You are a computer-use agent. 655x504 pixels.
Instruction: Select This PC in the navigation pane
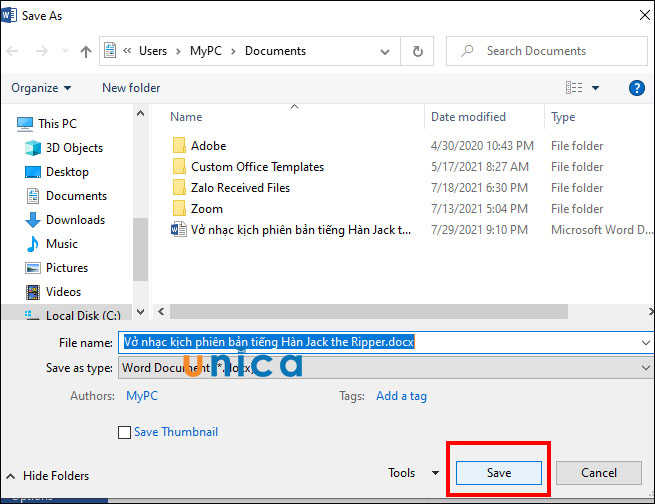point(47,124)
